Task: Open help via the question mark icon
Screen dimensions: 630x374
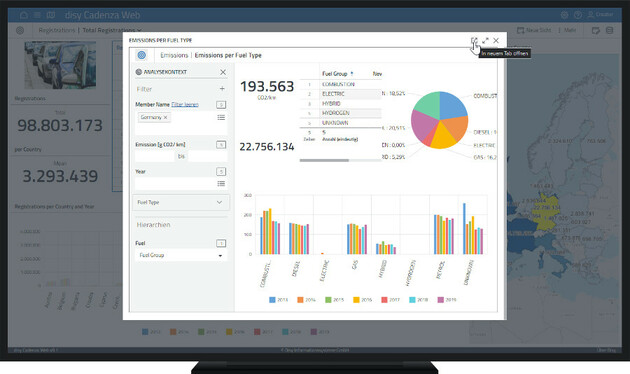Action: click(x=578, y=15)
